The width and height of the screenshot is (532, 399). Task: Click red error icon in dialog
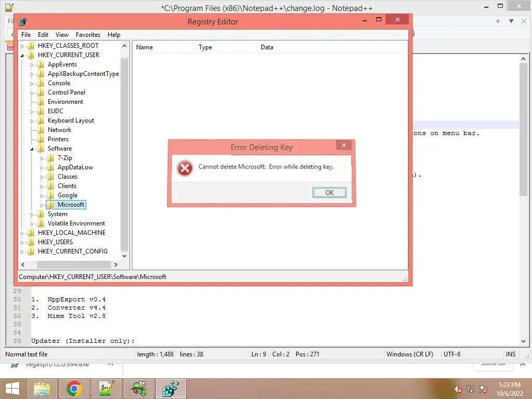click(185, 168)
